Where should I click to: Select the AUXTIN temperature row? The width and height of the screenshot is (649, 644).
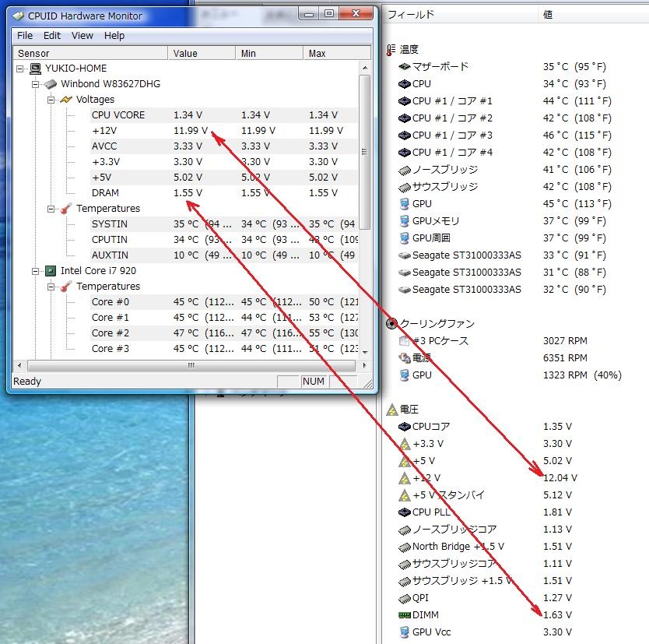pyautogui.click(x=223, y=255)
